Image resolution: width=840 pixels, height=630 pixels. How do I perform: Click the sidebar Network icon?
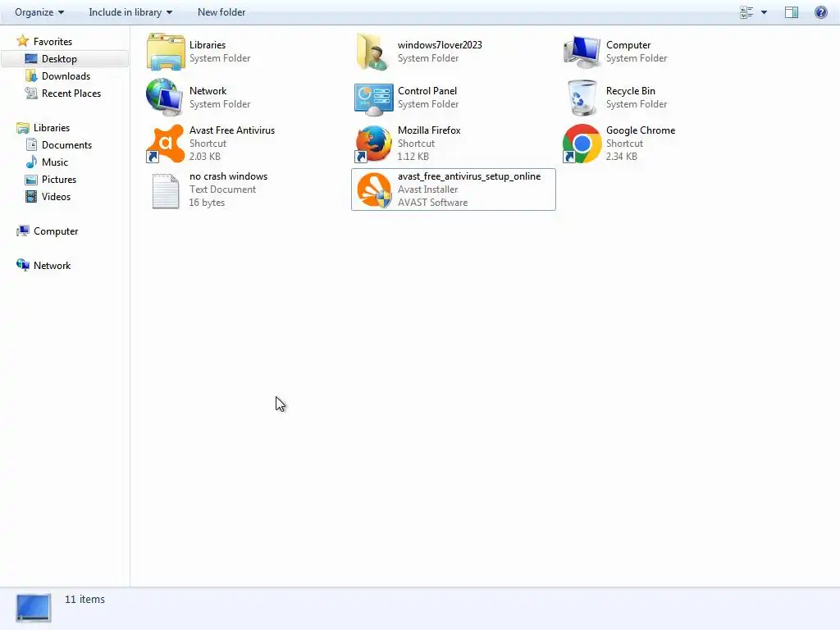coord(22,265)
